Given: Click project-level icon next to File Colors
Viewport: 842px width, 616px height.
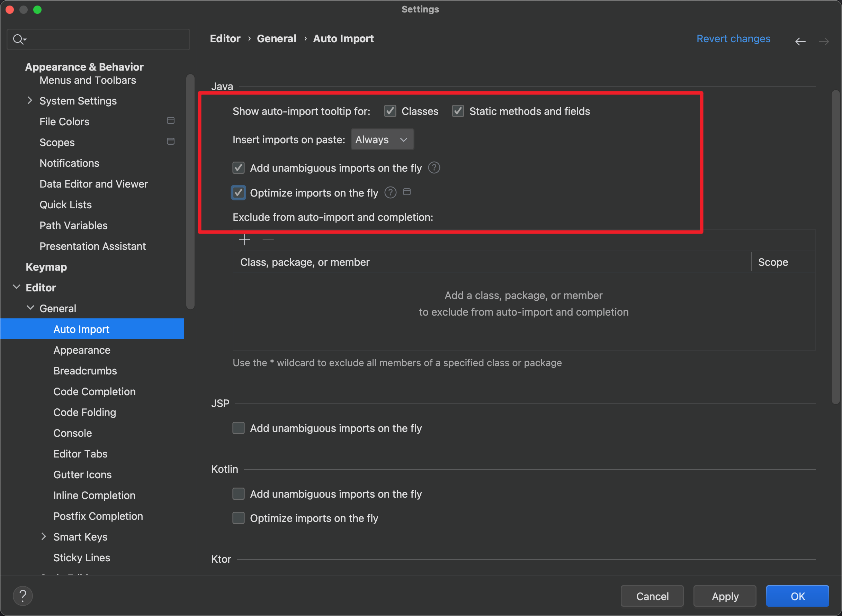Looking at the screenshot, I should 170,121.
